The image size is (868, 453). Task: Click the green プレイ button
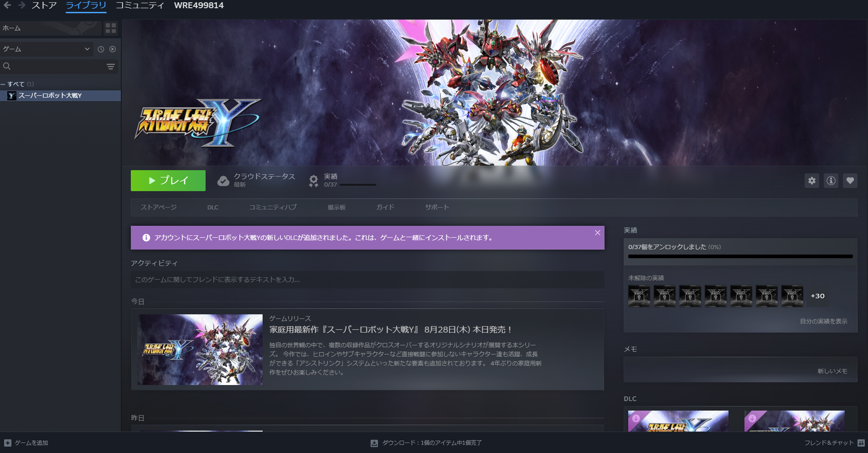click(168, 181)
